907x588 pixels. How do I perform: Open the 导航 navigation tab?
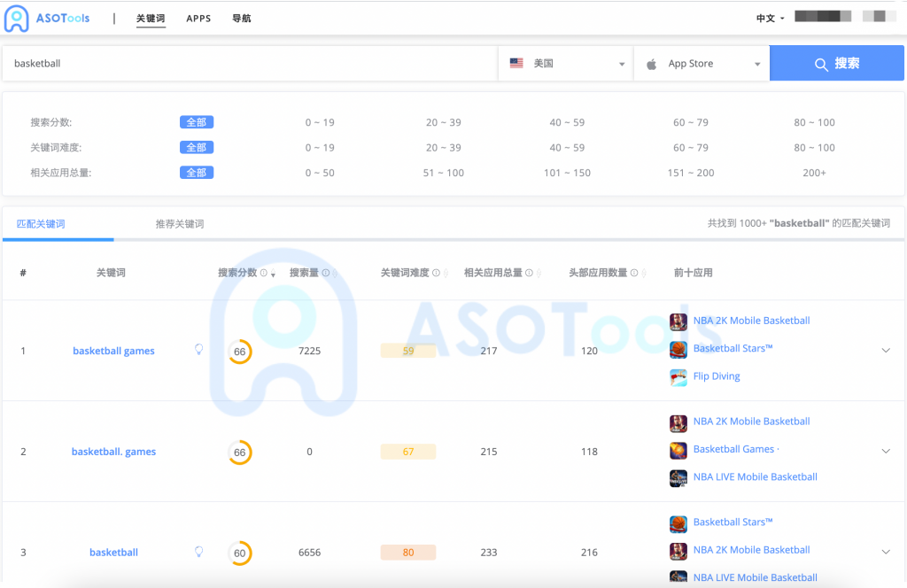241,19
